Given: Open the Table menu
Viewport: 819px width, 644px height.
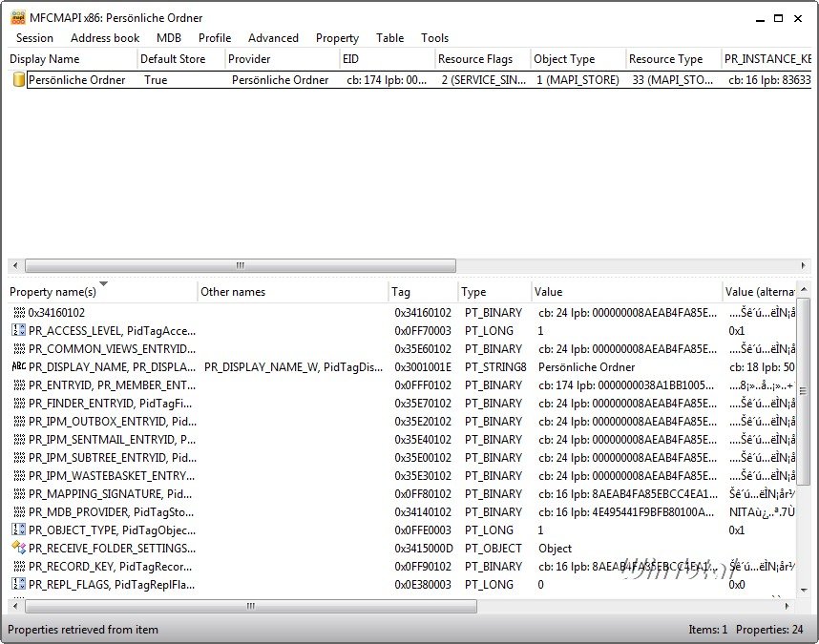Looking at the screenshot, I should 389,38.
